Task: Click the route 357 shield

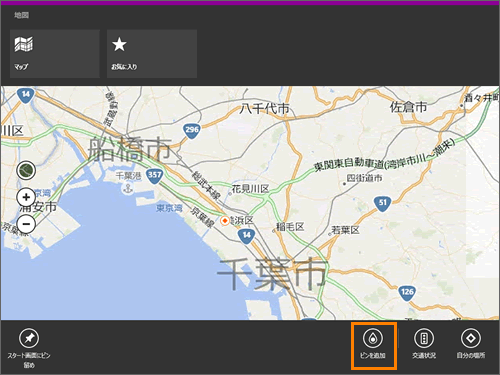Action: pyautogui.click(x=154, y=176)
